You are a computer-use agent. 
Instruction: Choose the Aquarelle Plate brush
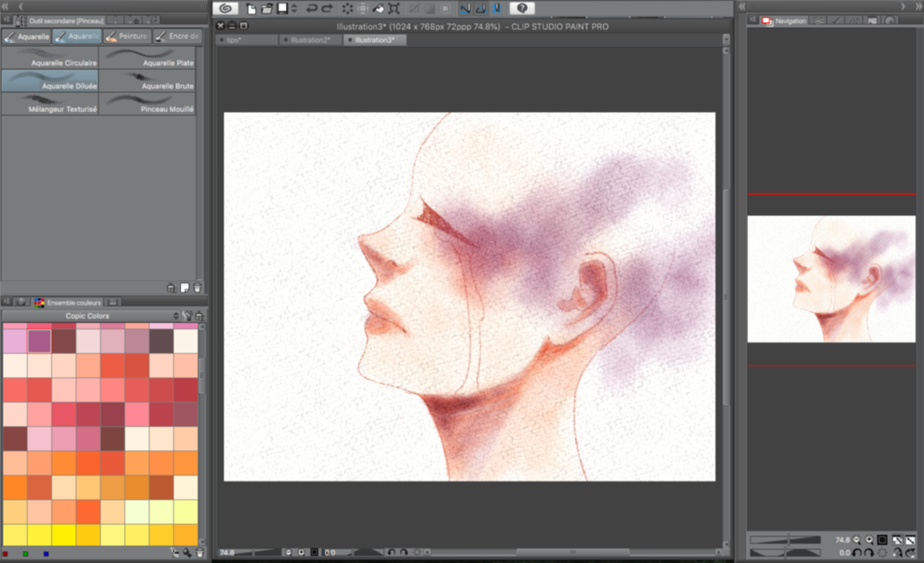pos(148,58)
